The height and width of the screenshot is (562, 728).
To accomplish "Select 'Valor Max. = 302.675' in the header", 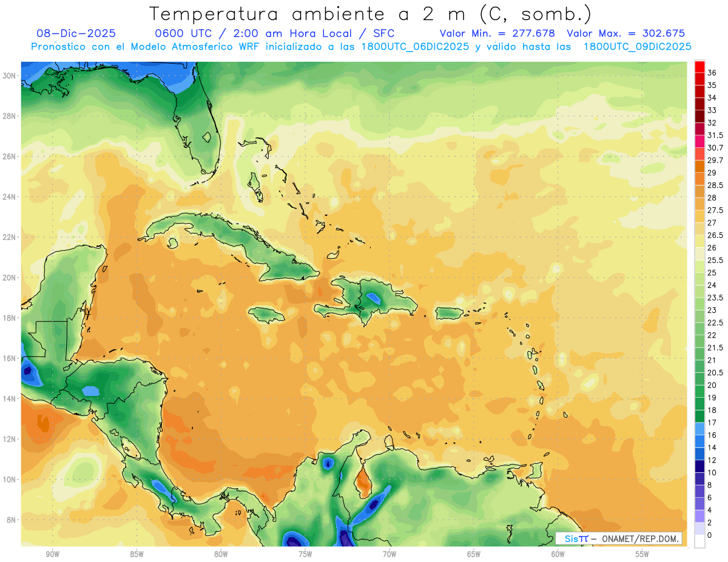I will 625,33.
